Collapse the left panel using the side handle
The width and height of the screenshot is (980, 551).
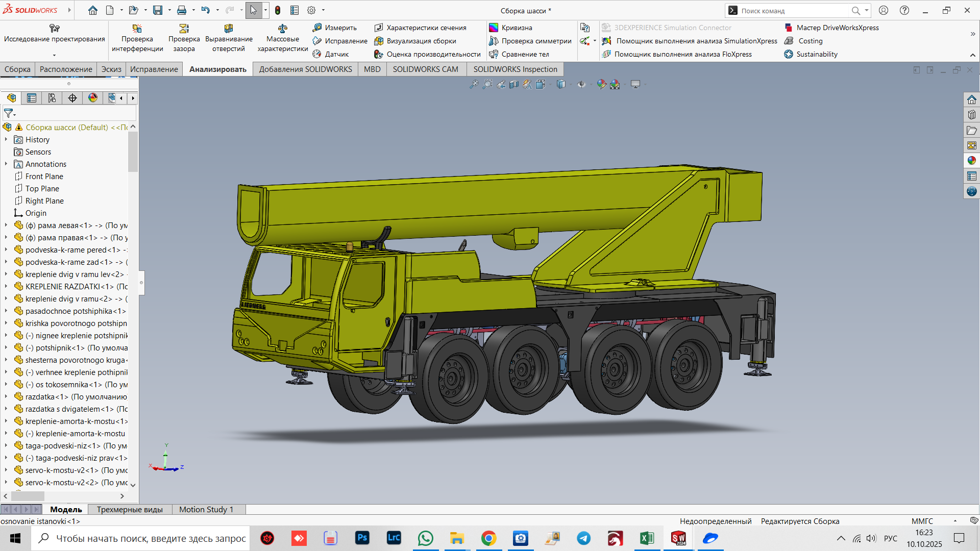click(x=141, y=283)
